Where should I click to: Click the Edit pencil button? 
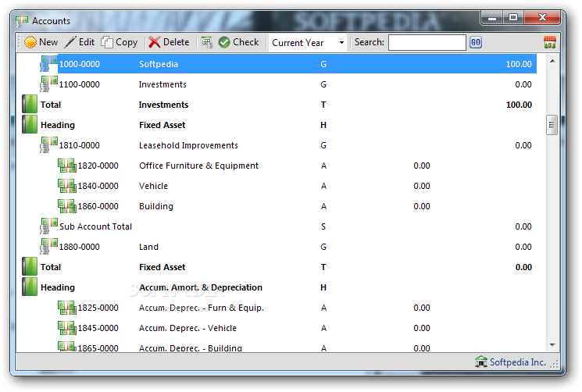(x=80, y=42)
